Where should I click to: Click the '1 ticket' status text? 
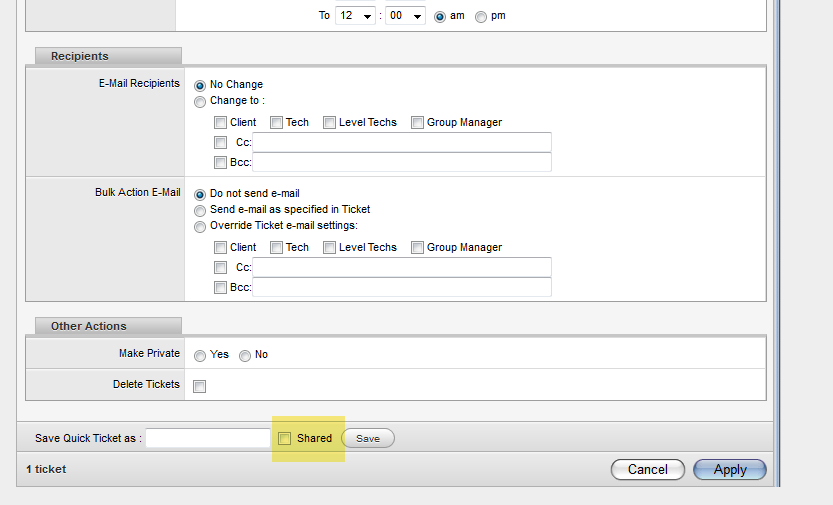click(46, 469)
